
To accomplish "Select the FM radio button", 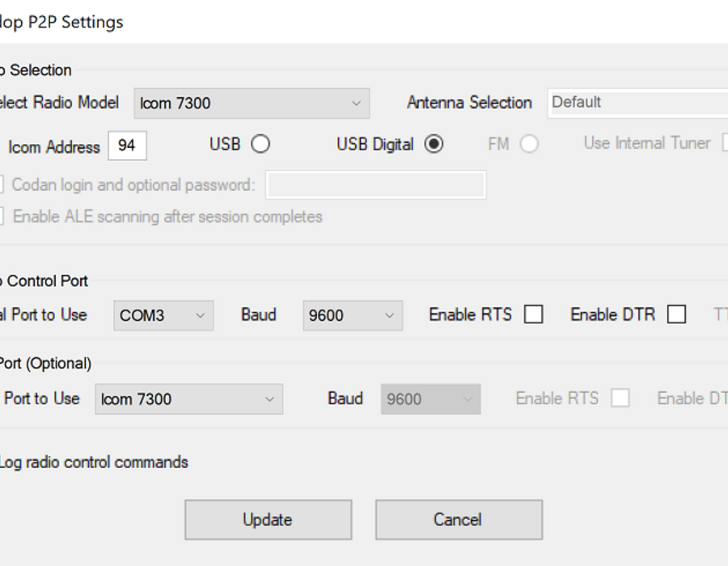I will coord(529,144).
